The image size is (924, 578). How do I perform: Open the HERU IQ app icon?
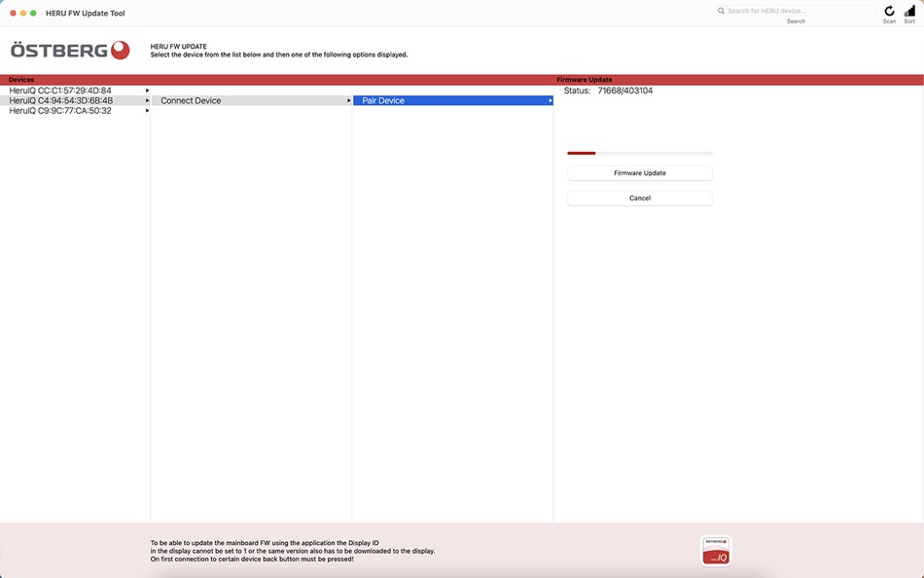click(x=716, y=551)
